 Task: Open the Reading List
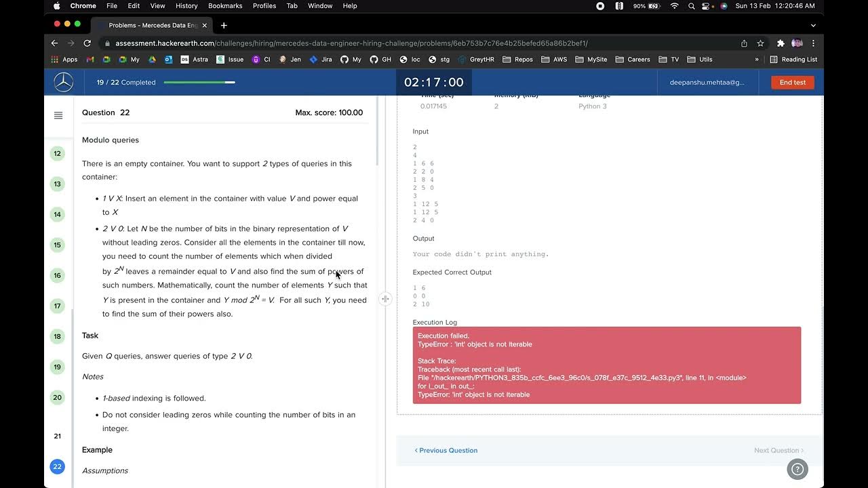(793, 60)
